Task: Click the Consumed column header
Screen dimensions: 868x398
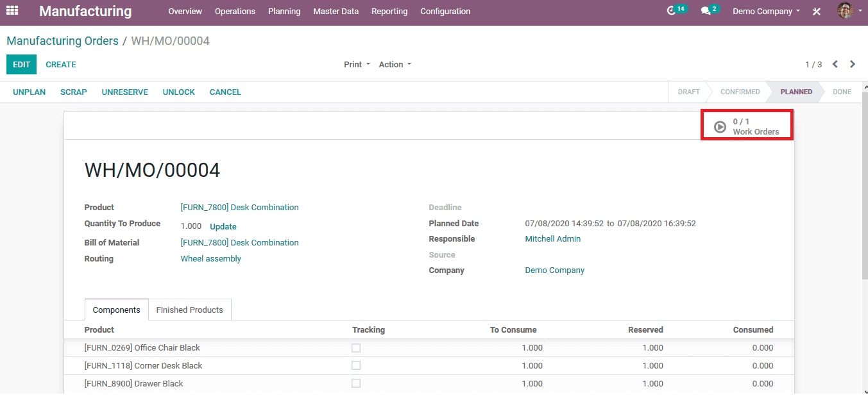Action: pos(753,330)
